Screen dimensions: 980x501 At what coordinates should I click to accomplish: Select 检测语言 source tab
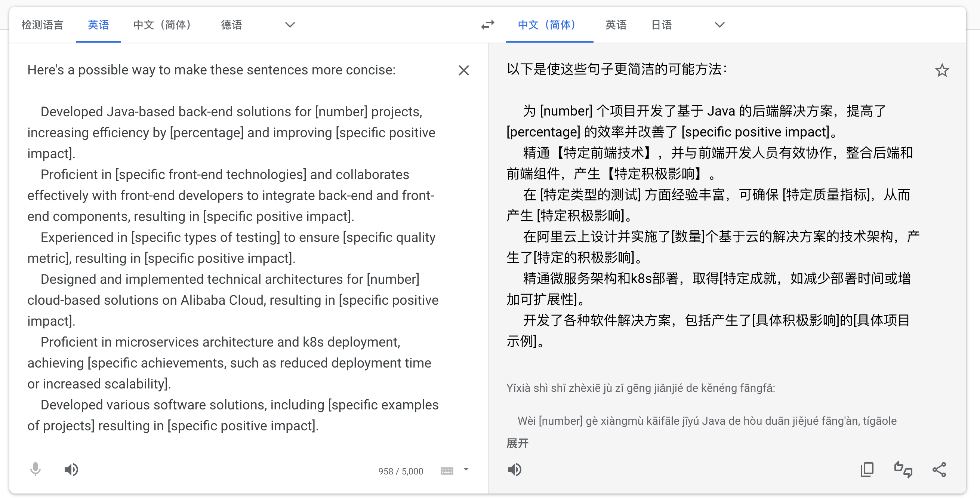[42, 25]
